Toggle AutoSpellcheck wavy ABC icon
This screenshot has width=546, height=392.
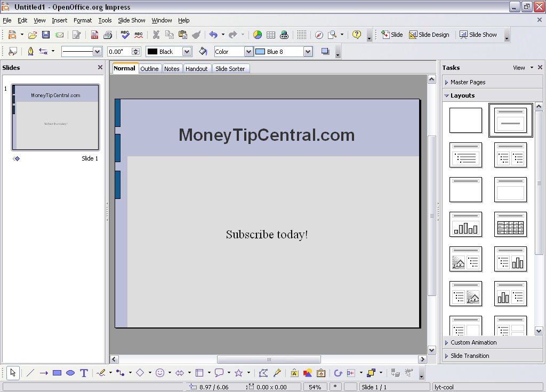coord(139,35)
